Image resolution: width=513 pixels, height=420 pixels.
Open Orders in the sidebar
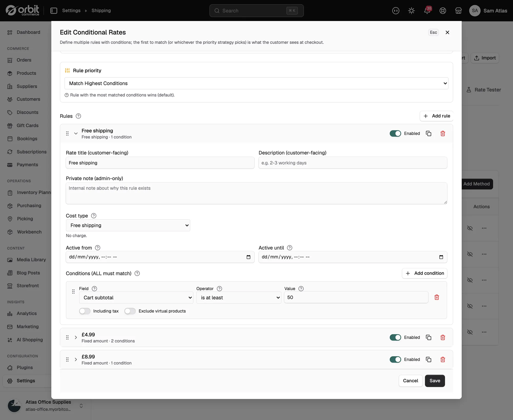[x=24, y=60]
